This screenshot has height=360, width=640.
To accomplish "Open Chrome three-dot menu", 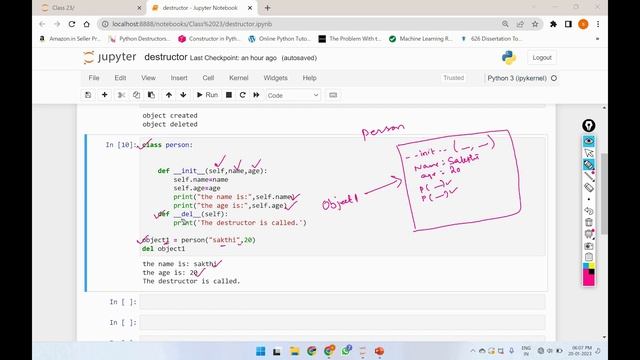I will point(598,24).
